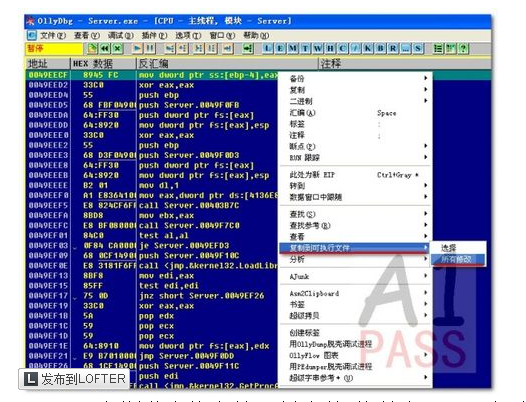526x402 pixels.
Task: Expand the 二进制 submenu arrow
Action: point(425,101)
